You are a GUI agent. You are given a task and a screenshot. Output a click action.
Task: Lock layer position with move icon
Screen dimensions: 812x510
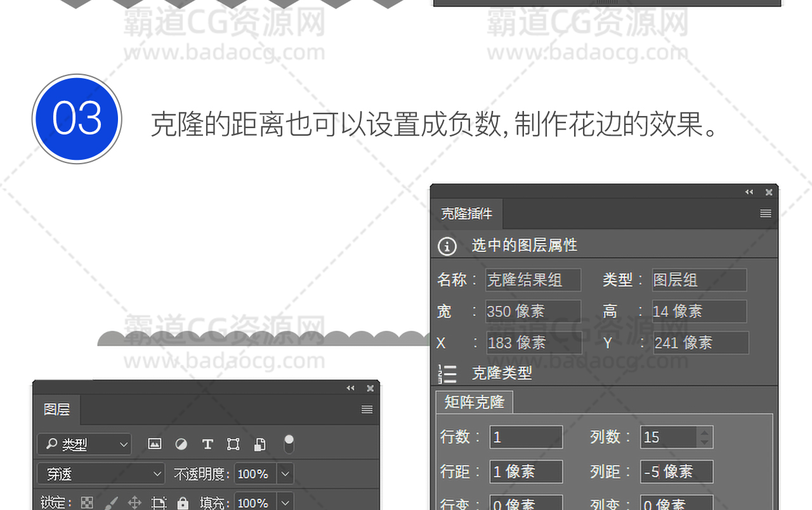pos(134,503)
